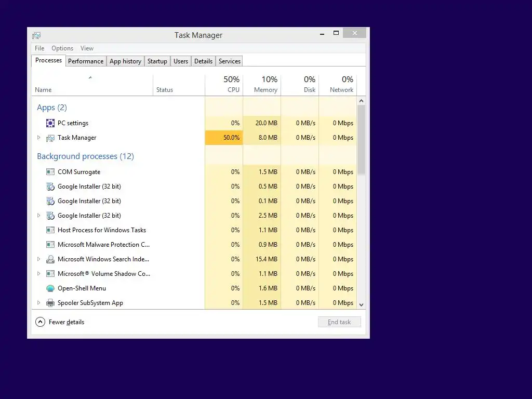Expand the Task Manager app row
This screenshot has height=399, width=532.
[38, 137]
